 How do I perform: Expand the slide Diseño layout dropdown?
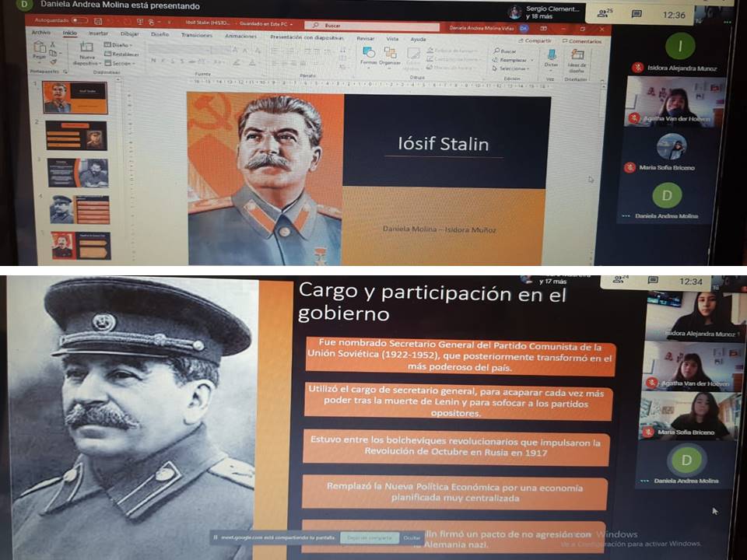[x=118, y=45]
